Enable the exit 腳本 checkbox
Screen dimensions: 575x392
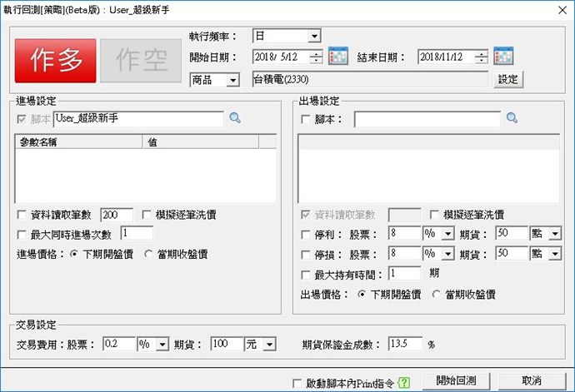305,120
